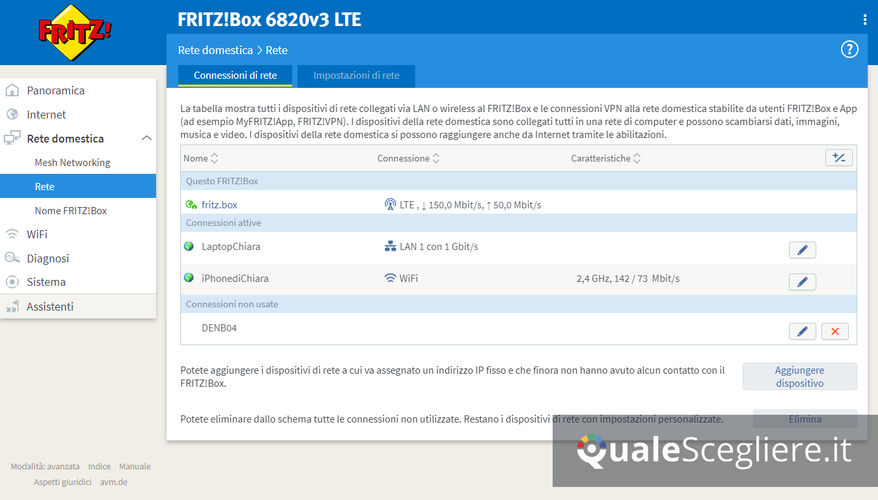The height and width of the screenshot is (500, 878).
Task: Open the avm.de link
Action: click(x=114, y=482)
